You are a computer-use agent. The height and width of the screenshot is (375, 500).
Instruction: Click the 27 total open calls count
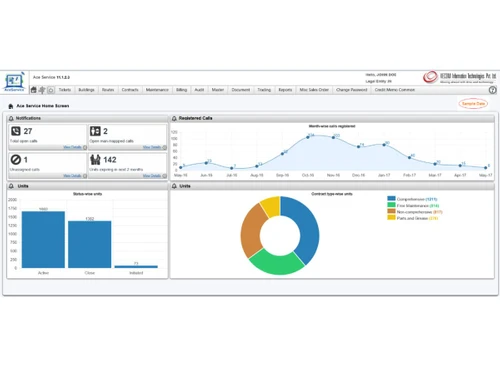(x=28, y=131)
